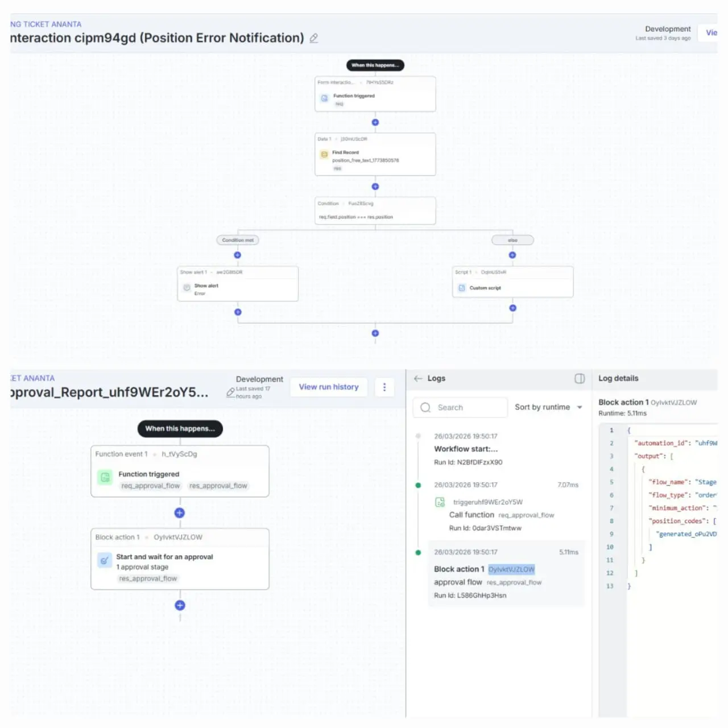Open the Workflow start log entry
The image size is (728, 728).
tap(466, 449)
